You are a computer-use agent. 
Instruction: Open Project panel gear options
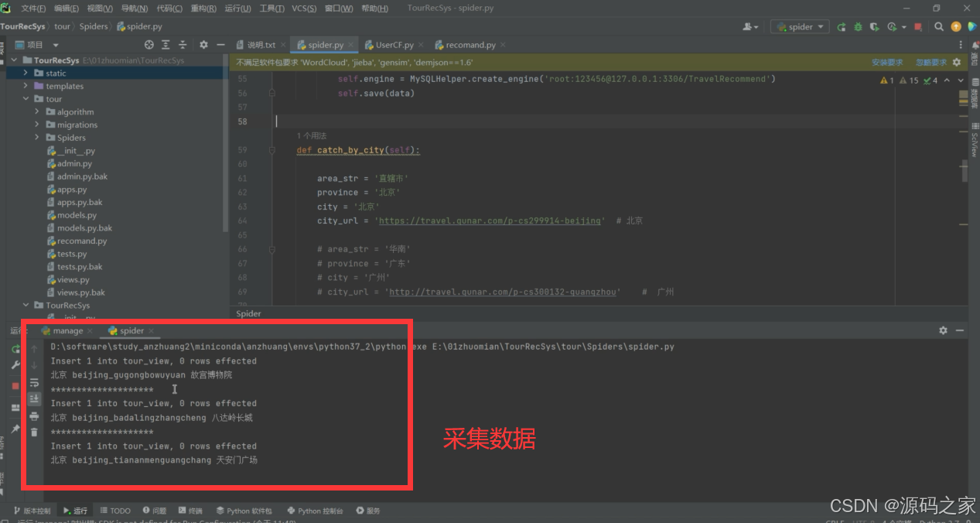point(204,45)
